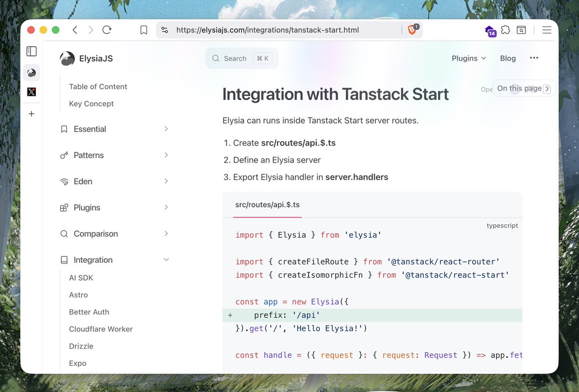Click the Integration book icon in sidebar

(64, 260)
